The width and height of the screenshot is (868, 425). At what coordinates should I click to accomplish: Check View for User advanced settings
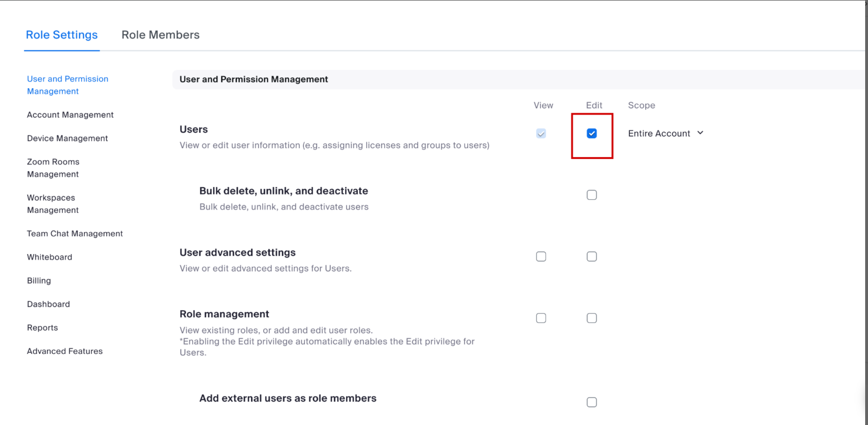541,257
